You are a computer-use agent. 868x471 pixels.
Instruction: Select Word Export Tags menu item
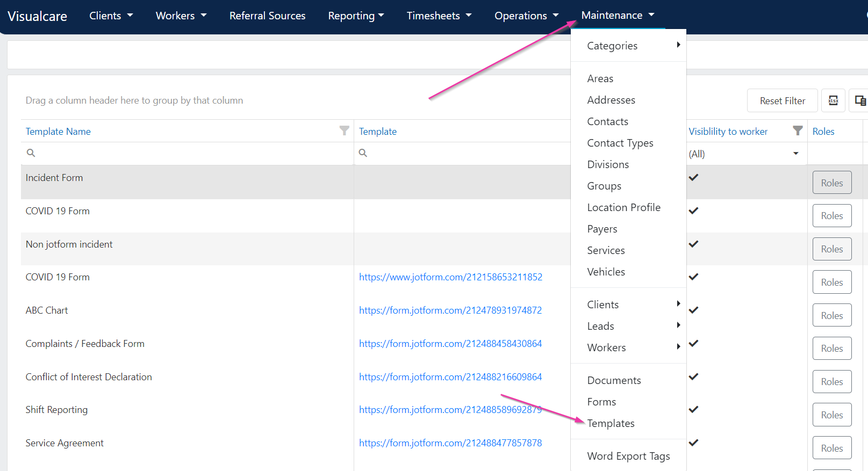[x=628, y=456]
